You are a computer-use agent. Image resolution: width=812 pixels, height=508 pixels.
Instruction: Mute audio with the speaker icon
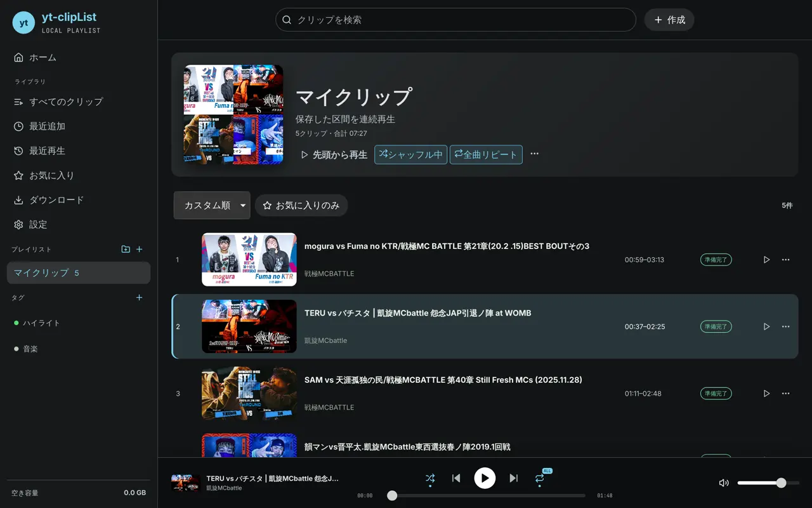(x=724, y=483)
